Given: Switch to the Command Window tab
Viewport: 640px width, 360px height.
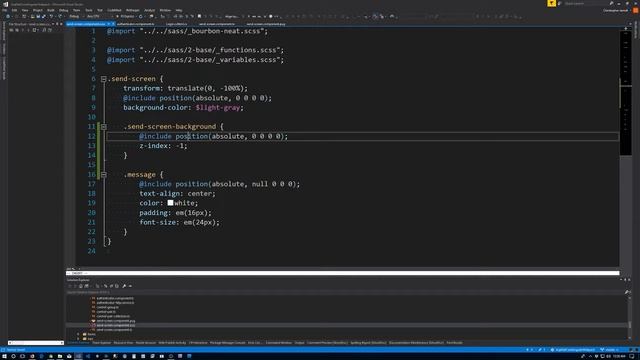Looking at the screenshot, I should coord(279,343).
